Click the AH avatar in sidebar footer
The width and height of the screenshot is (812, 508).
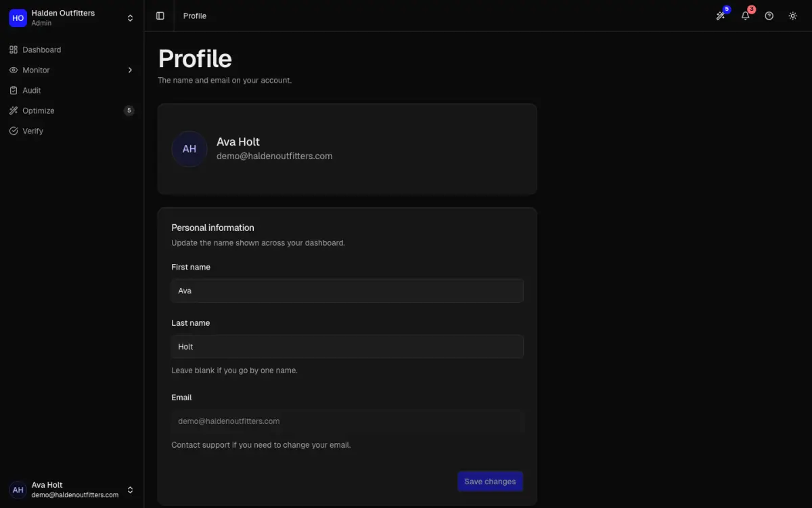click(18, 490)
